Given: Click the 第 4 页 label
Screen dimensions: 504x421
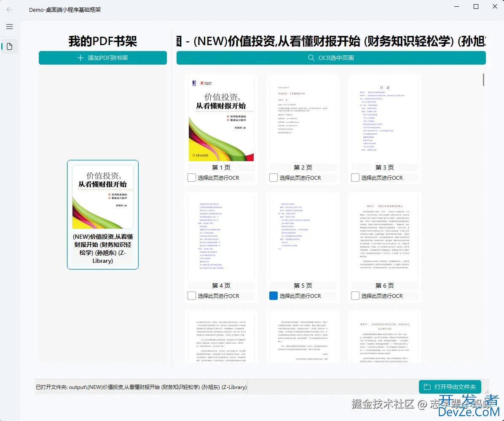Looking at the screenshot, I should click(x=221, y=286).
